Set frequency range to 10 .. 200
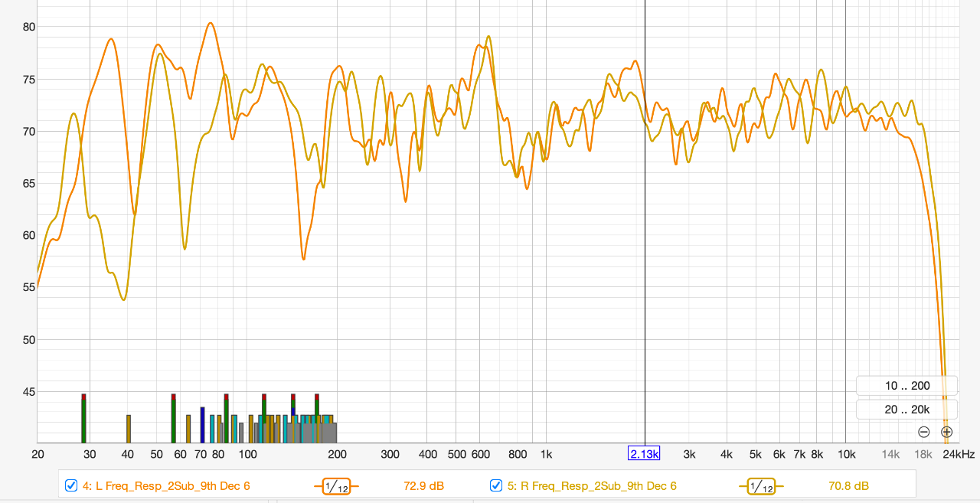 point(906,386)
